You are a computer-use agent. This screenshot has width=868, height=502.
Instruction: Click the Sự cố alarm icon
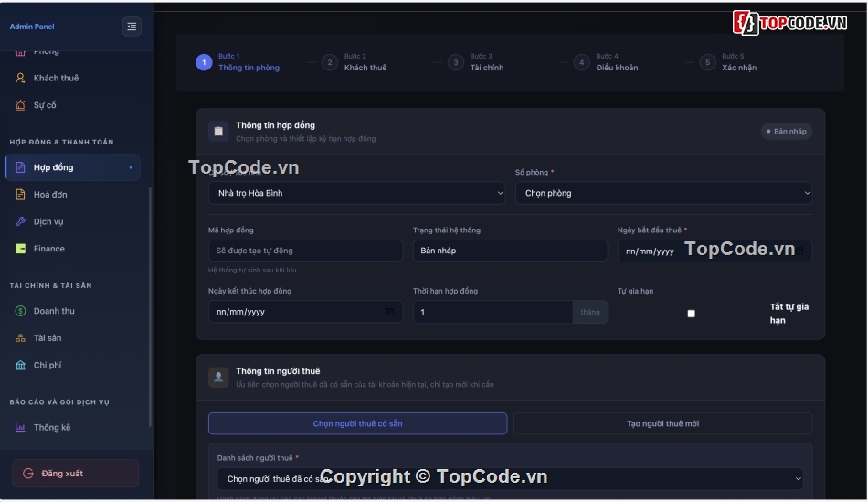[x=20, y=105]
